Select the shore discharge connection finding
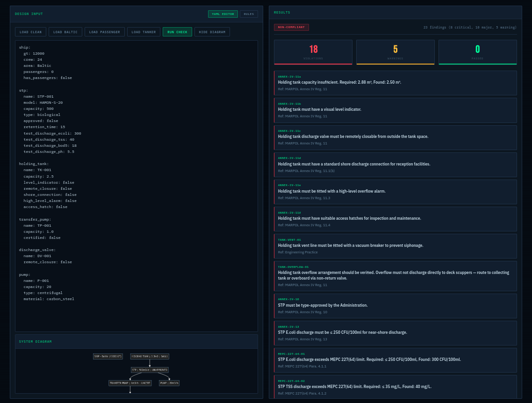The image size is (532, 403). (x=395, y=165)
